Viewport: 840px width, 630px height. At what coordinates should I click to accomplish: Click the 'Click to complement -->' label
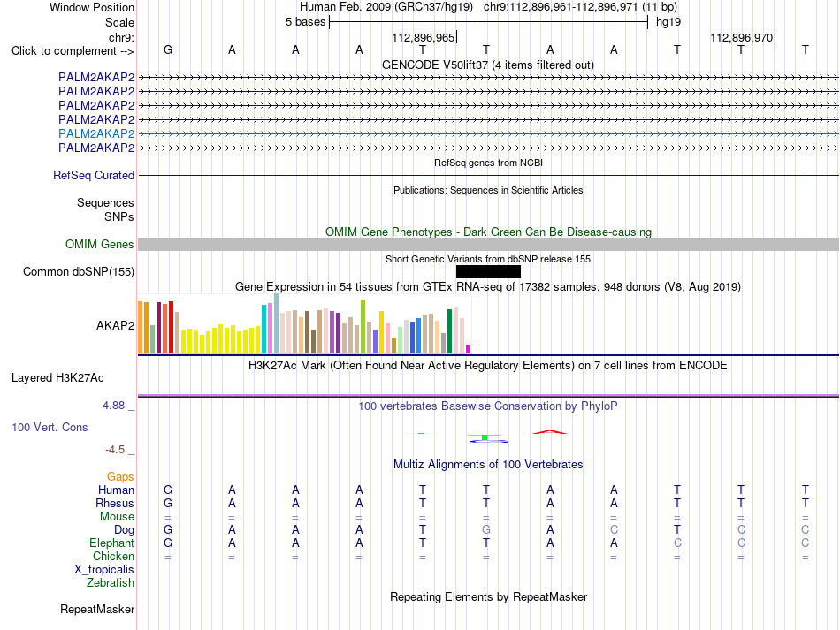[73, 51]
